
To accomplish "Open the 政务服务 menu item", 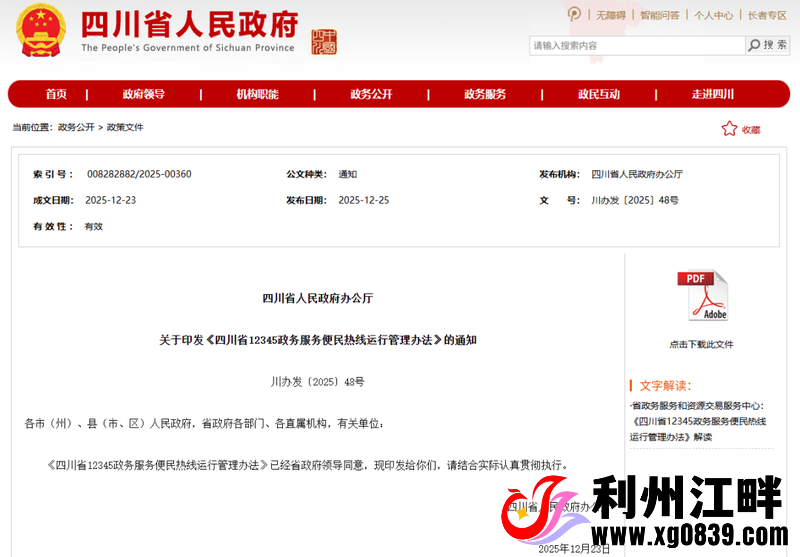I will coord(485,94).
